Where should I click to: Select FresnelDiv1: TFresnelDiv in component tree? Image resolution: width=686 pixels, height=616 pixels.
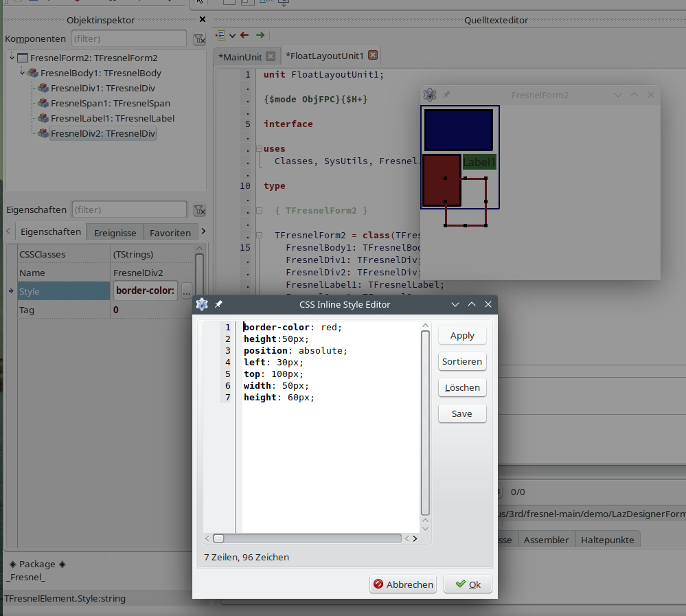click(103, 88)
